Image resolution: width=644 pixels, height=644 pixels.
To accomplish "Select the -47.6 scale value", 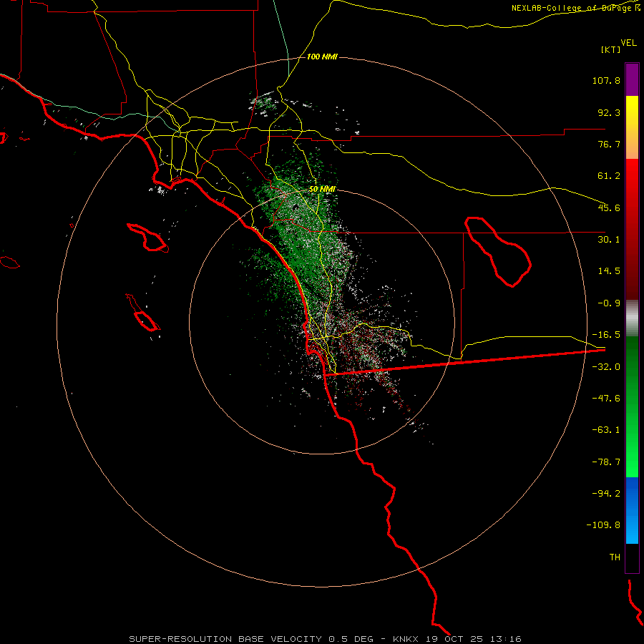I will point(606,399).
